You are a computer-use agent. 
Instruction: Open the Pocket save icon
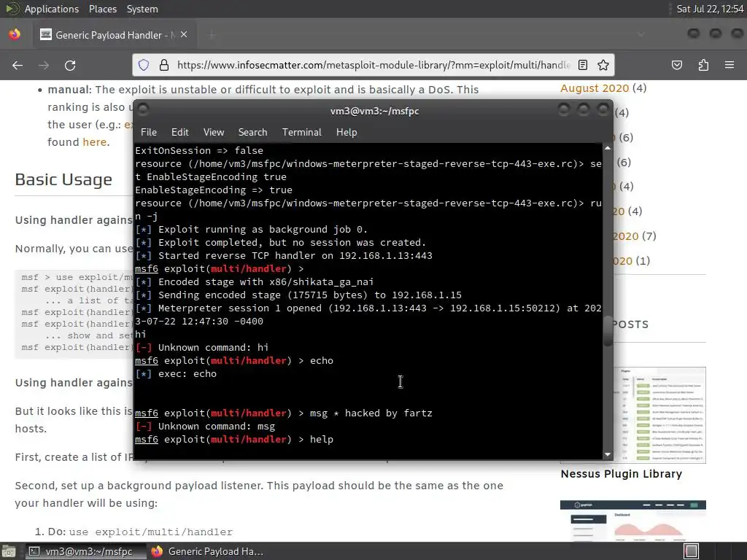point(676,65)
